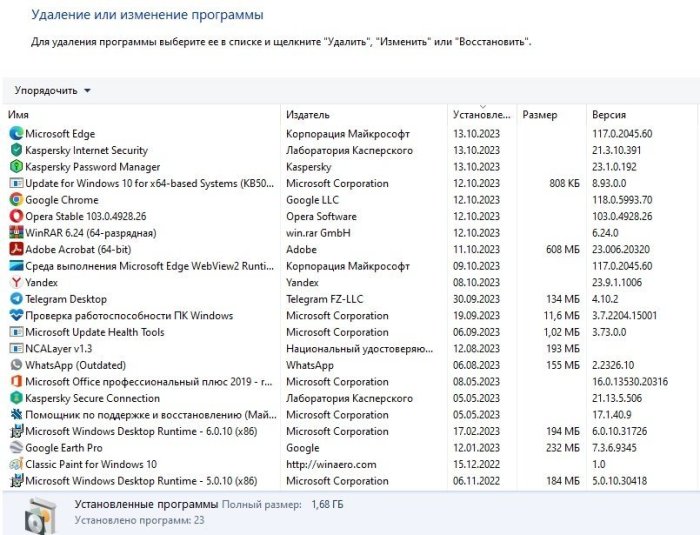
Task: Click the Microsoft Update Health Tools icon
Action: tap(16, 332)
